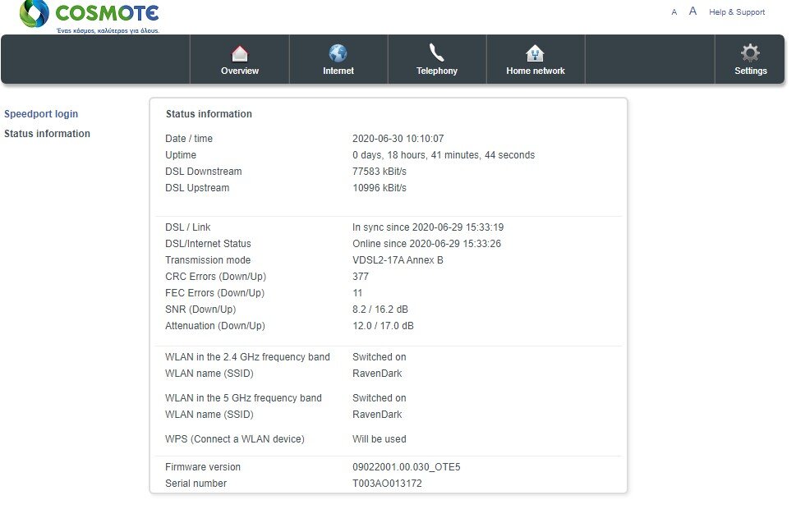Image resolution: width=796 pixels, height=532 pixels.
Task: Click the 'CRC Errors (Down/Up)' label
Action: (x=215, y=277)
